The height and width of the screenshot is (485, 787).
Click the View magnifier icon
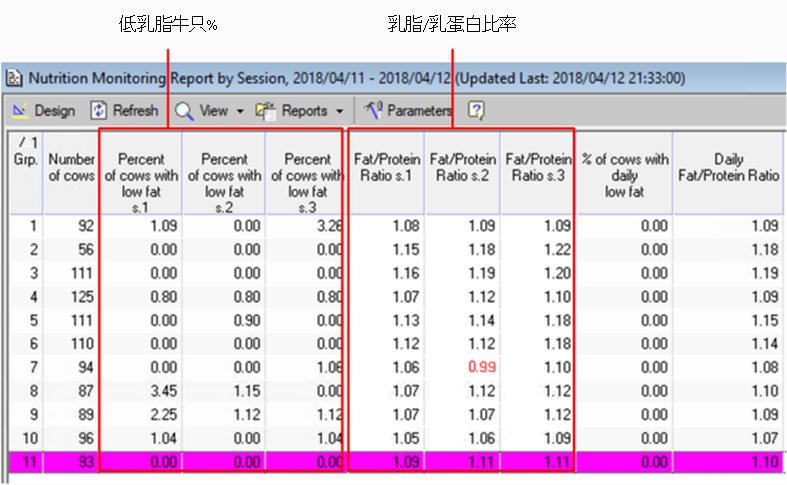coord(185,110)
